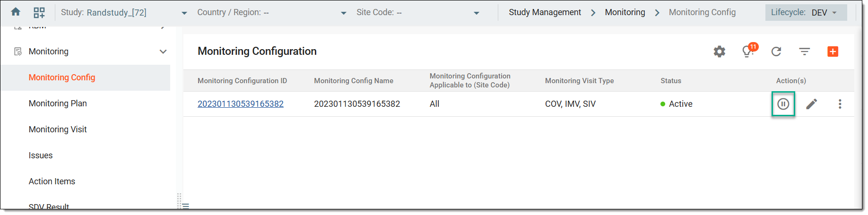Click the Monitoring sidebar document icon
The height and width of the screenshot is (215, 868).
(x=18, y=52)
